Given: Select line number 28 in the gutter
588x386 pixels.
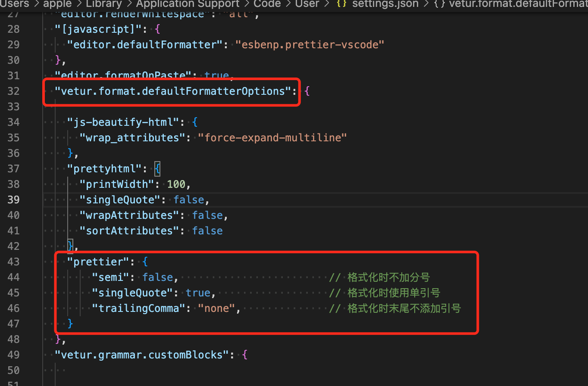Looking at the screenshot, I should (14, 29).
